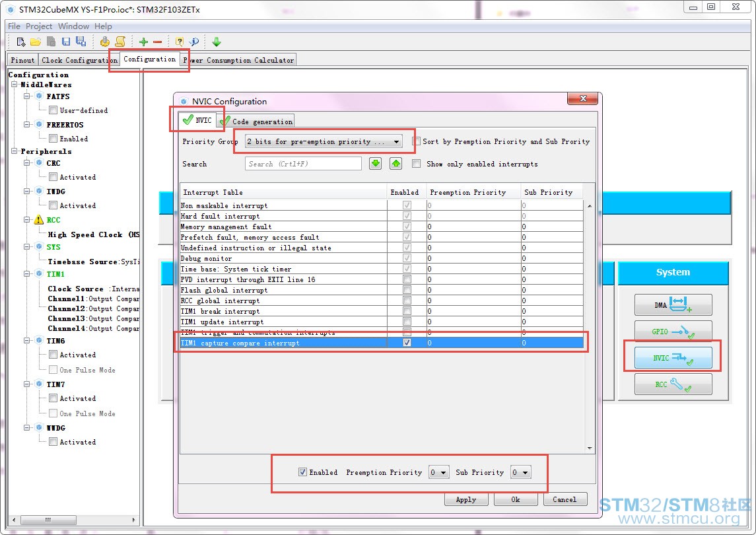Close the NVIC Configuration dialog
This screenshot has width=756, height=535.
point(582,98)
